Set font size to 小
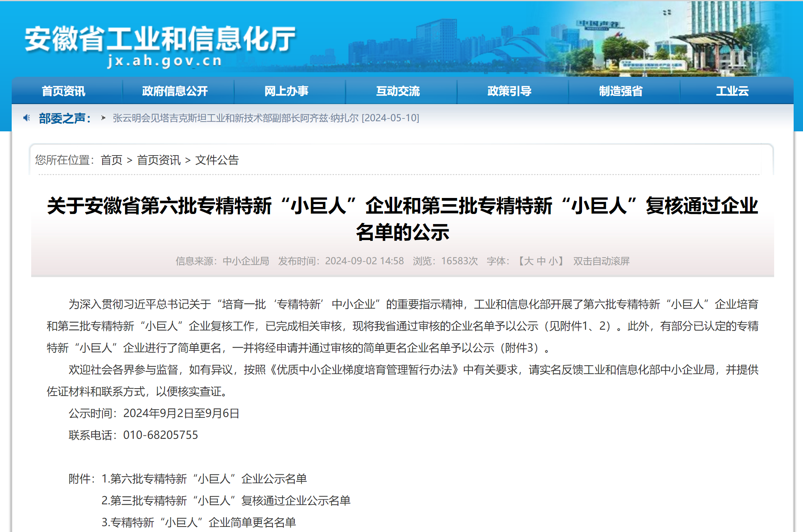 (553, 261)
